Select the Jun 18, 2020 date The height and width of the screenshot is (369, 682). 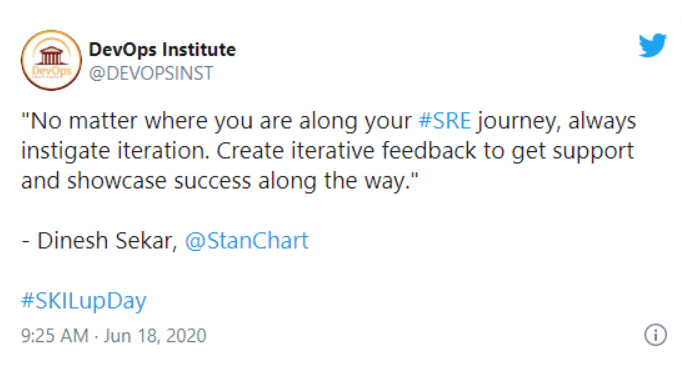(x=154, y=335)
